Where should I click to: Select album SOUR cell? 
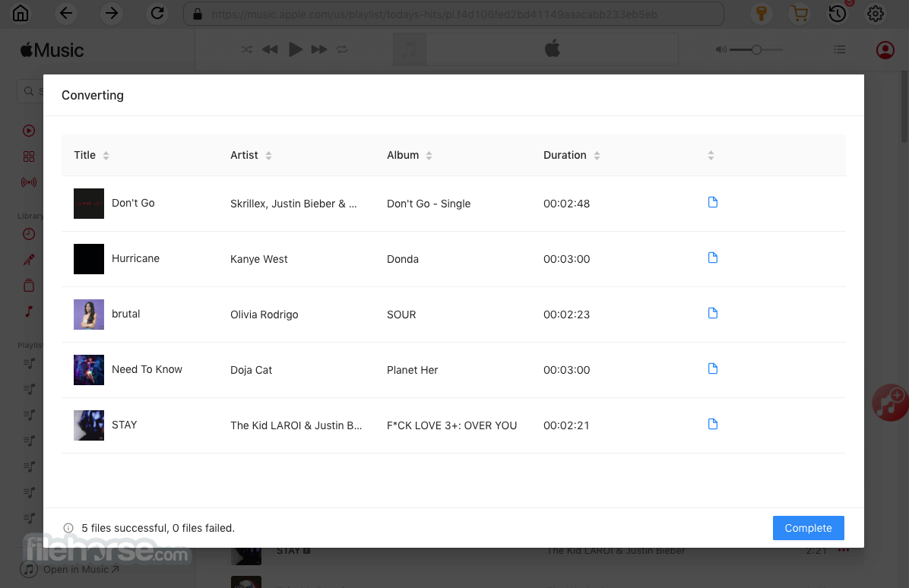click(401, 315)
